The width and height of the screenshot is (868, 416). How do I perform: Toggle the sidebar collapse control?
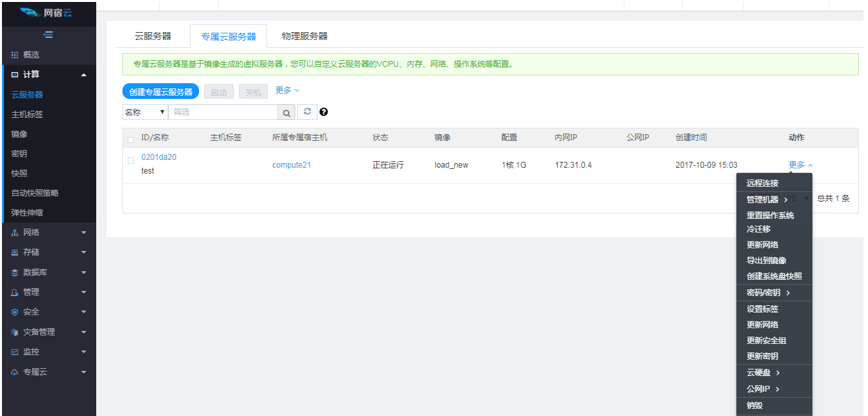(48, 35)
